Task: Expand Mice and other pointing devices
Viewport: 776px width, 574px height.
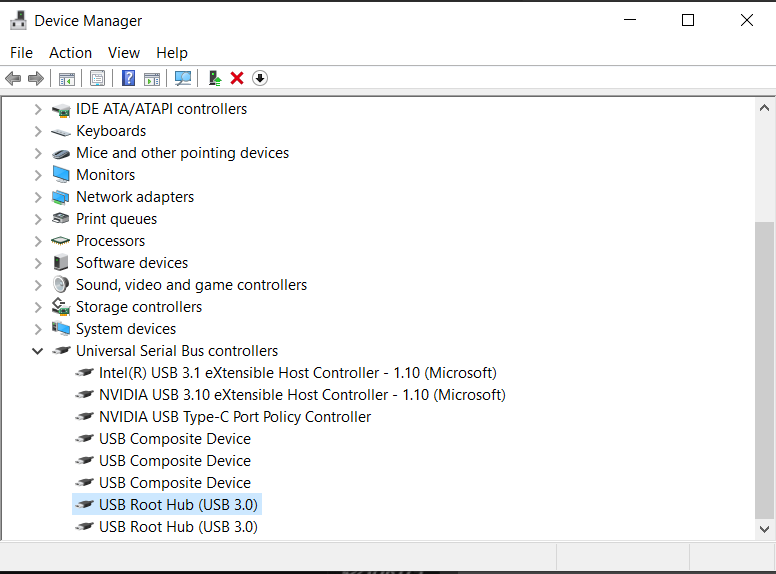Action: coord(38,153)
